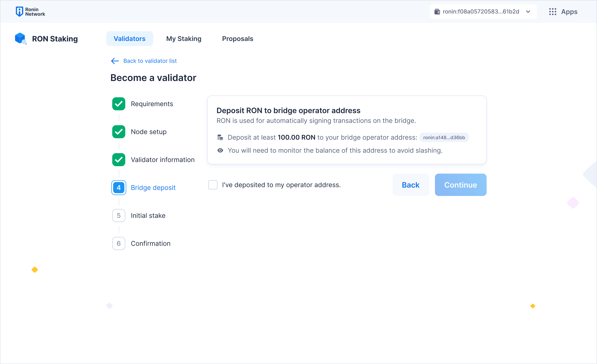597x364 pixels.
Task: Select the Confirmation step label
Action: click(x=151, y=243)
